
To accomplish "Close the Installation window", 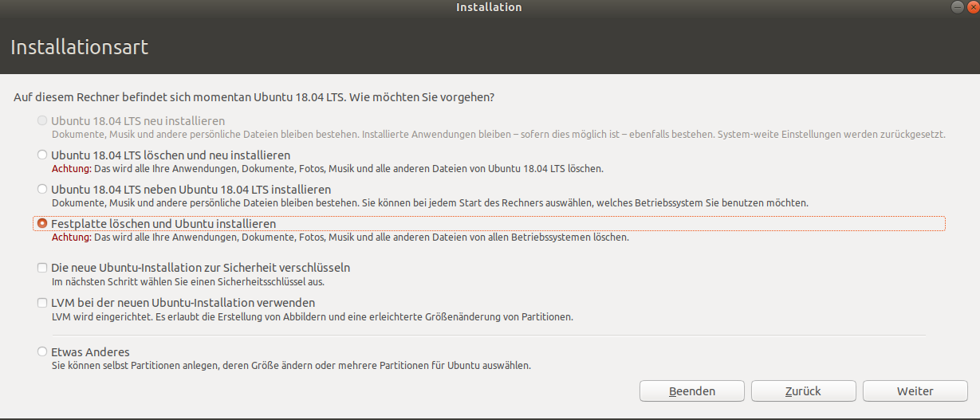I will (x=972, y=7).
